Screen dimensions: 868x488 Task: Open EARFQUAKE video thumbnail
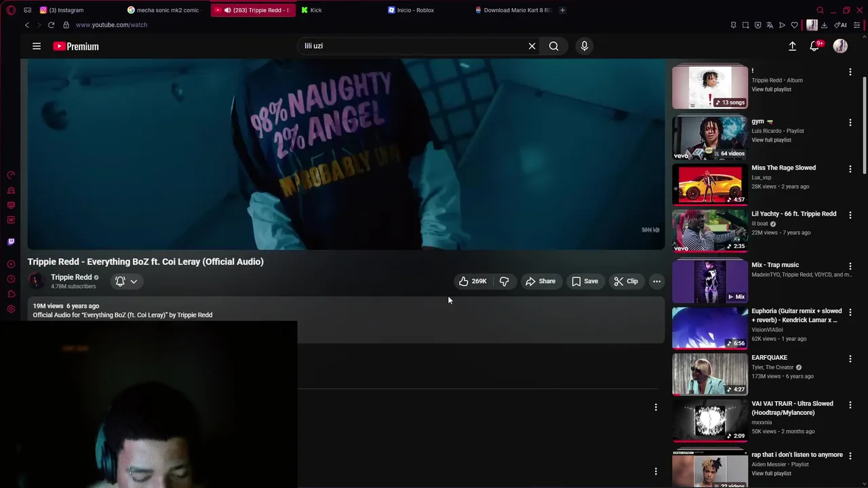[710, 373]
